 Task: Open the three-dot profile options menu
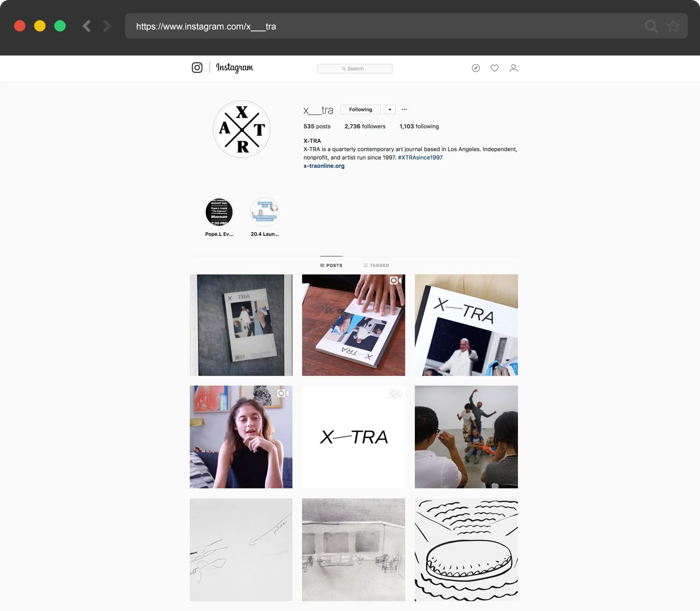pyautogui.click(x=404, y=109)
